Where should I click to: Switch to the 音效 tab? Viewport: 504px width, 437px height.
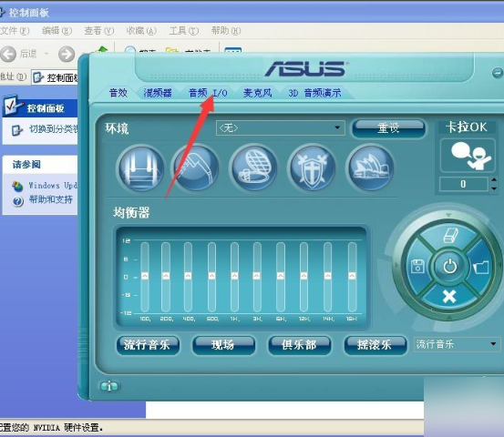pos(118,93)
